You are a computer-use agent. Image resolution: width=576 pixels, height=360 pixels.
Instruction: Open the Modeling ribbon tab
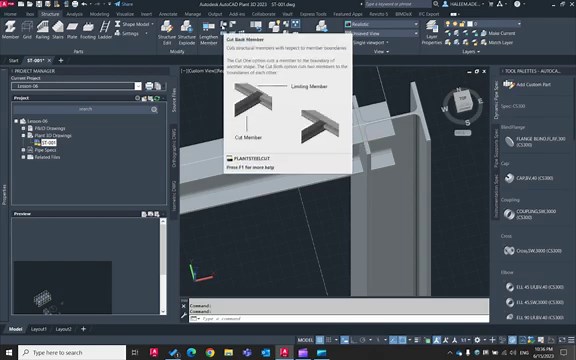[x=99, y=14]
